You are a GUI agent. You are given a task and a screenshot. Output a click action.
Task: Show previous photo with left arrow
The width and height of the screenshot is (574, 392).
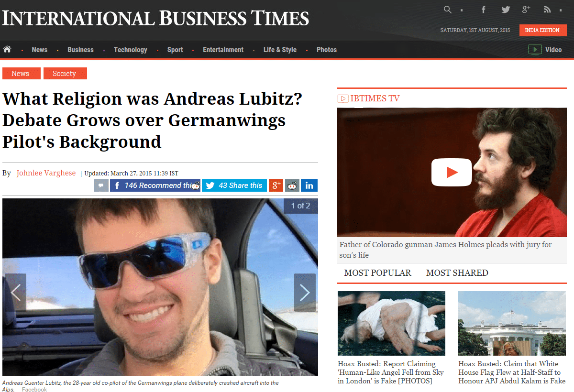tap(15, 293)
